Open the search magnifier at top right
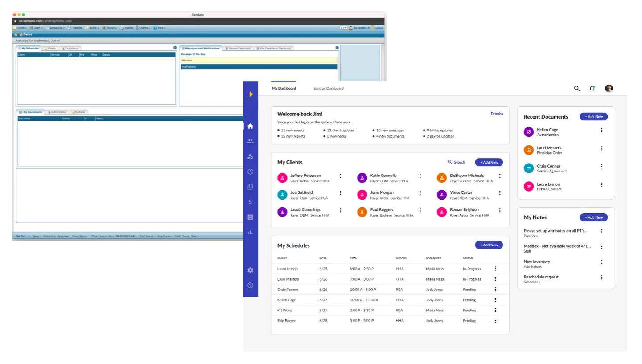Image resolution: width=642 pixels, height=364 pixels. click(576, 88)
